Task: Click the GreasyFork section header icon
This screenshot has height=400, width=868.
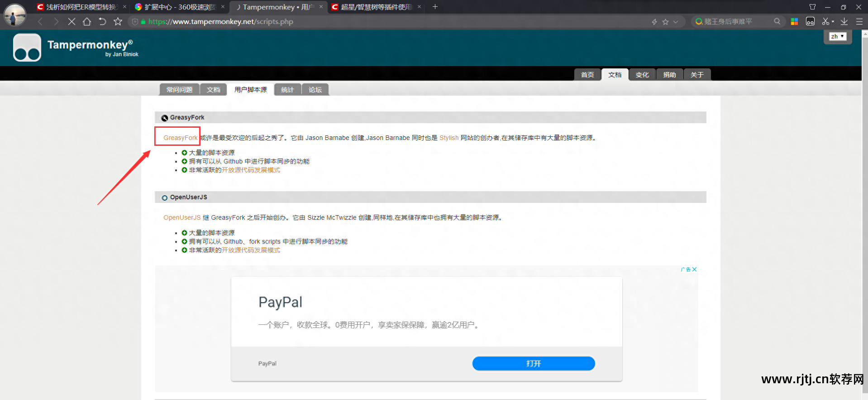Action: [165, 118]
